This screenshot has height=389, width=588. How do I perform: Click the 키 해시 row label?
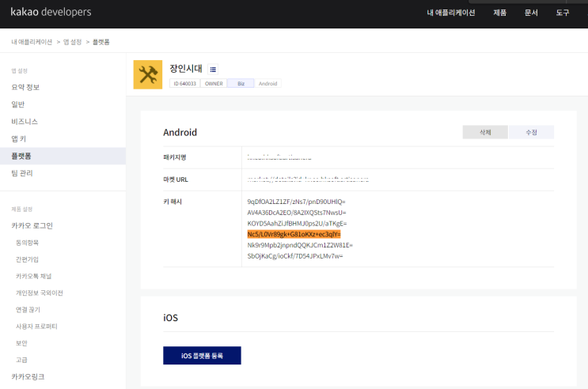click(x=173, y=202)
